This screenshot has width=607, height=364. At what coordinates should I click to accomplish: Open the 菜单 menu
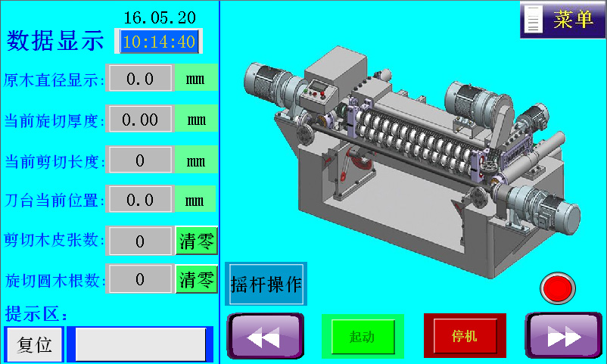click(x=572, y=20)
